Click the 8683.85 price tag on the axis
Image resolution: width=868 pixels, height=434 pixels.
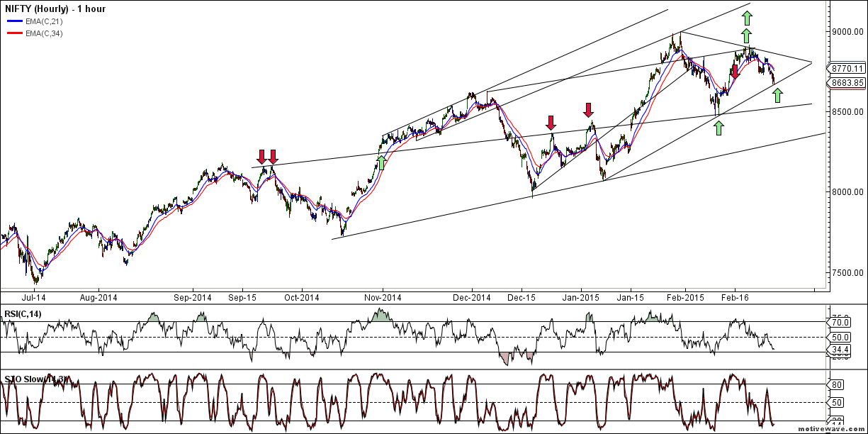pos(846,82)
